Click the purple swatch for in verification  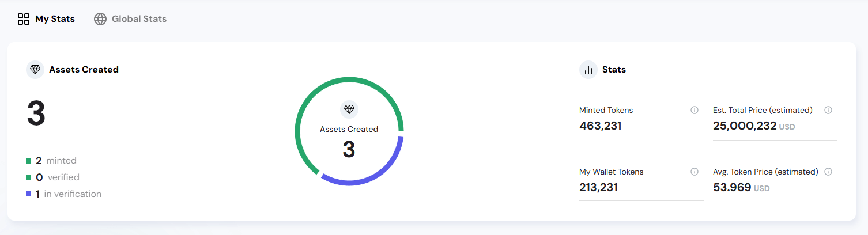[x=29, y=194]
